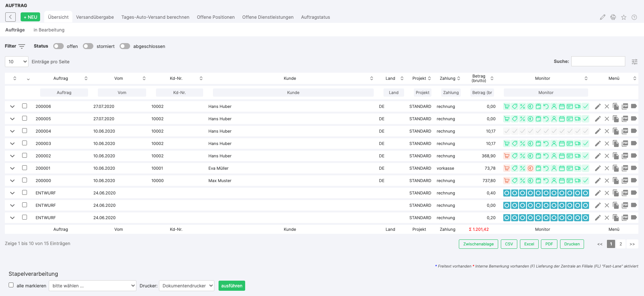Open the Auftragstatus tab
The width and height of the screenshot is (644, 296).
click(316, 17)
